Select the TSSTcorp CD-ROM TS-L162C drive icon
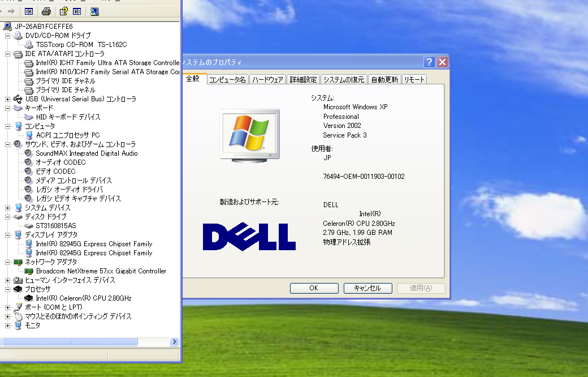Screen dimensions: 588x377 pyautogui.click(x=29, y=44)
